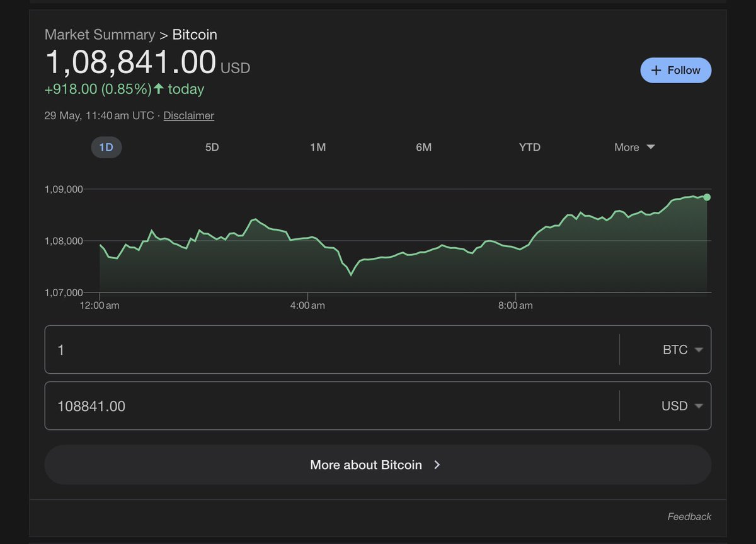
Task: Click the 29 May, 11:40 am UTC timestamp
Action: 99,116
